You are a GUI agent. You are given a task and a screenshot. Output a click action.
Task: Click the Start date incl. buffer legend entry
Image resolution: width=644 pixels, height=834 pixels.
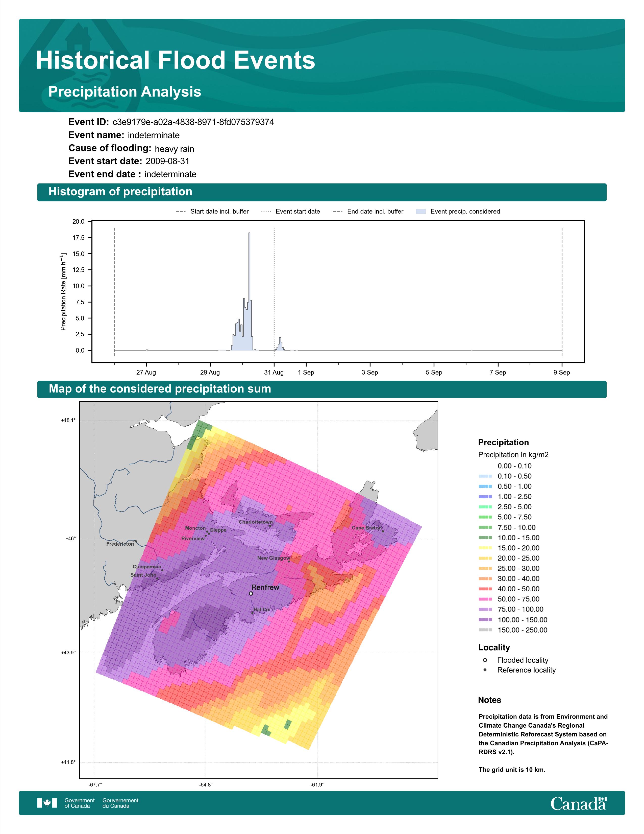point(212,212)
